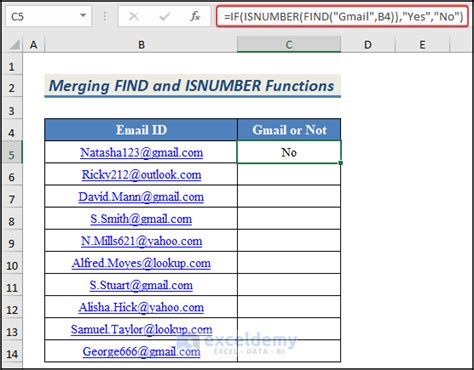The height and width of the screenshot is (370, 474).
Task: Click empty cell C11 beside S.Stuart email
Action: click(x=289, y=285)
